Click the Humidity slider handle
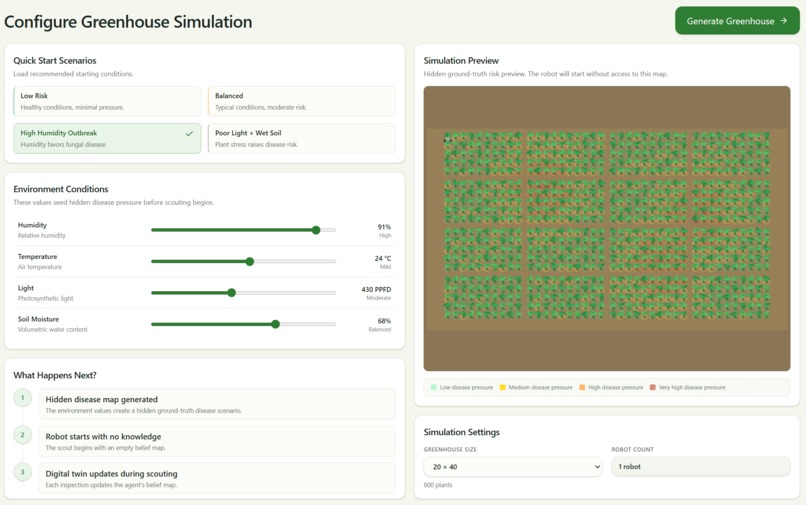 tap(316, 230)
